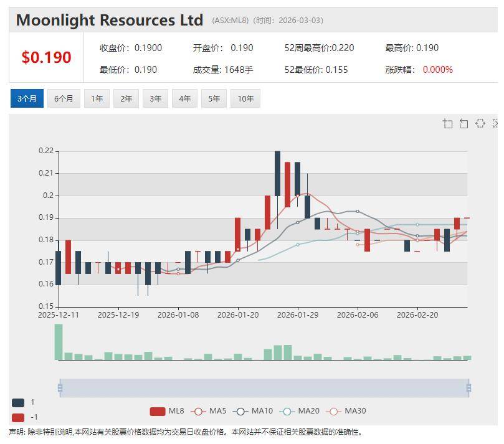504x444 pixels.
Task: Show the 1年 chart range
Action: coord(97,98)
